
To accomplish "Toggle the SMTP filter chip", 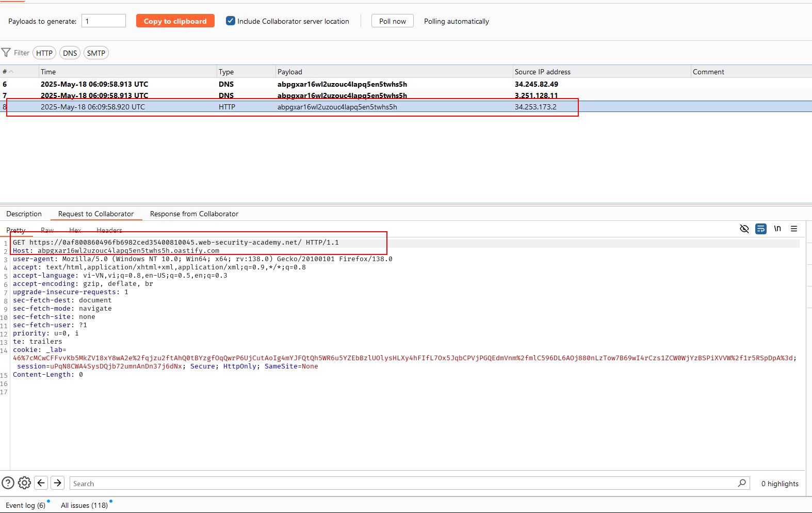I will point(96,53).
